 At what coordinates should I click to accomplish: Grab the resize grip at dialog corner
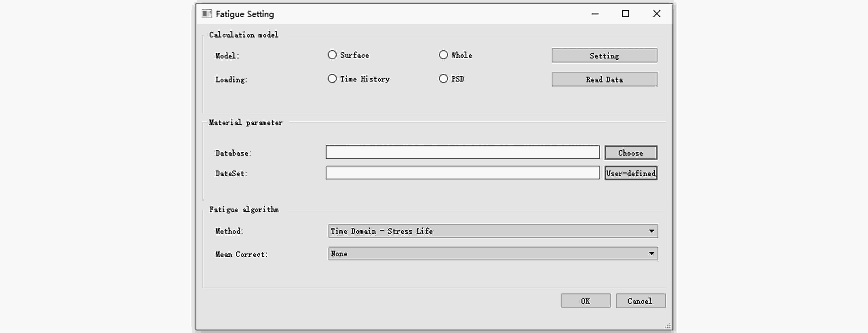pos(667,326)
